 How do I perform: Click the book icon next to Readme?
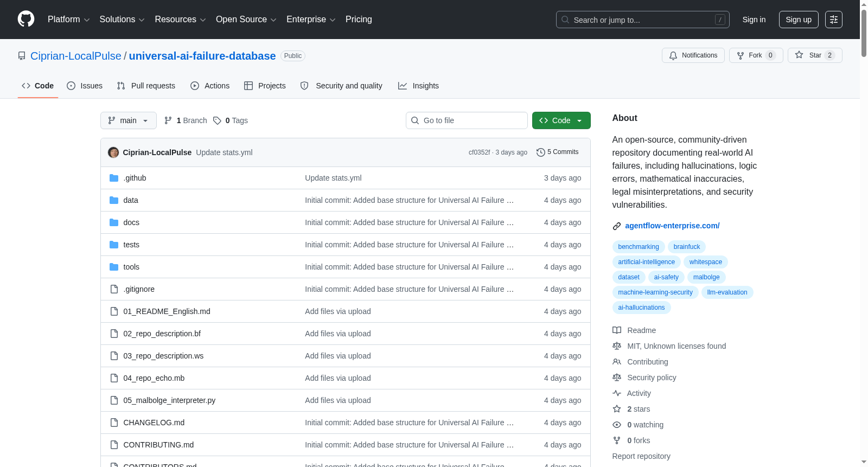(x=617, y=330)
